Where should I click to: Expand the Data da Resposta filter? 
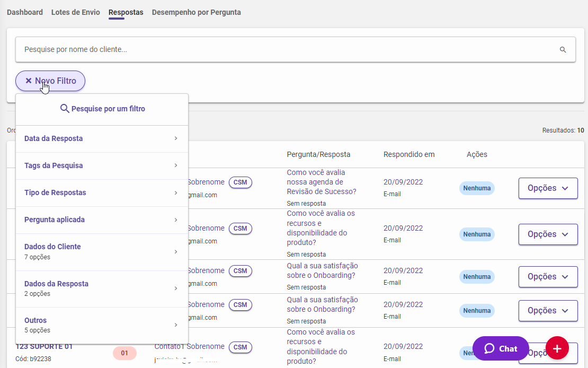tap(102, 139)
